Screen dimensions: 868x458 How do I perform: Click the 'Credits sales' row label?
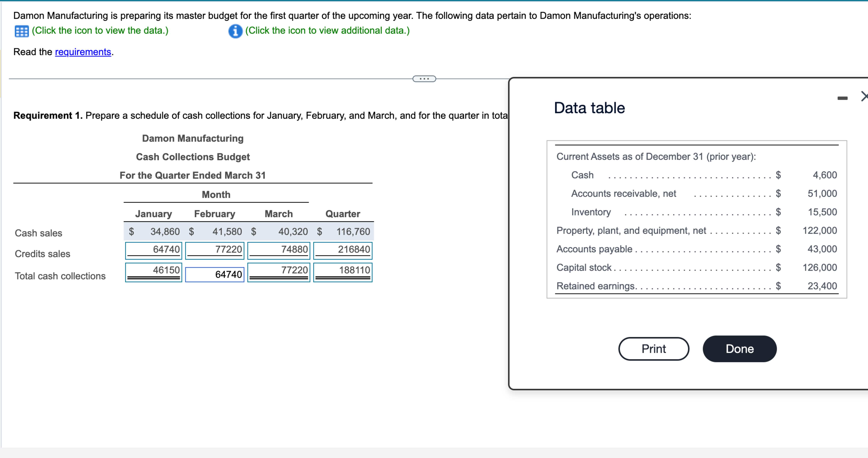(x=42, y=254)
